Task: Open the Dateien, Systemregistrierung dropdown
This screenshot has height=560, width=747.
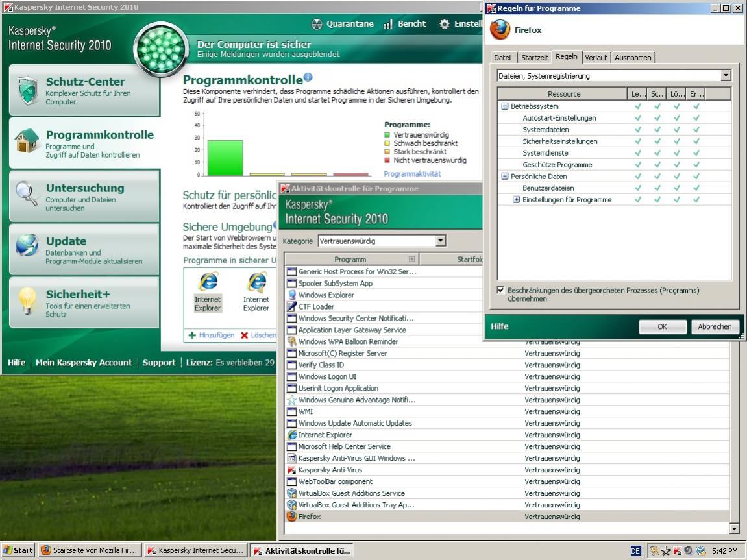Action: click(x=726, y=76)
